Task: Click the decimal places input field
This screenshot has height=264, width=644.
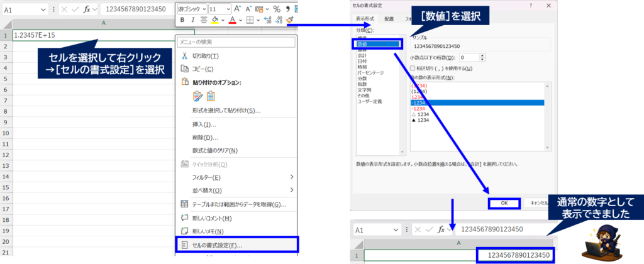Action: click(x=469, y=57)
